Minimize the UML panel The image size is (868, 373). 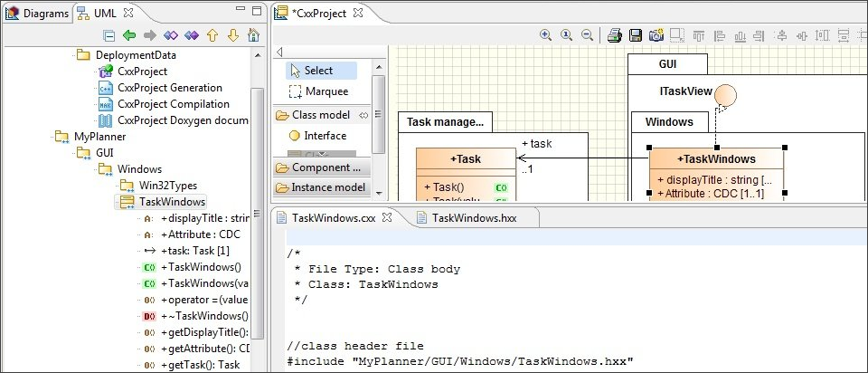click(240, 8)
